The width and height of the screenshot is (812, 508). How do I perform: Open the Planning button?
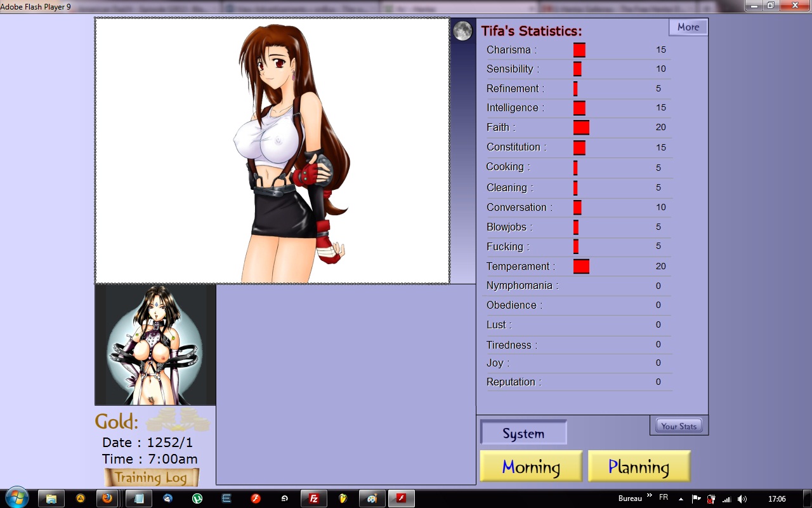tap(639, 467)
